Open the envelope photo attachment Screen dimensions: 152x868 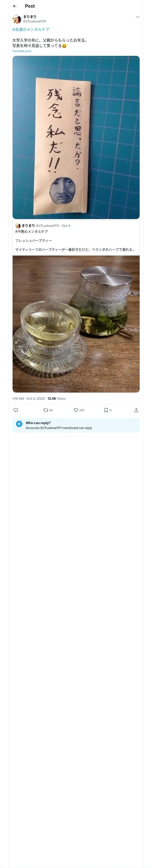point(76,137)
